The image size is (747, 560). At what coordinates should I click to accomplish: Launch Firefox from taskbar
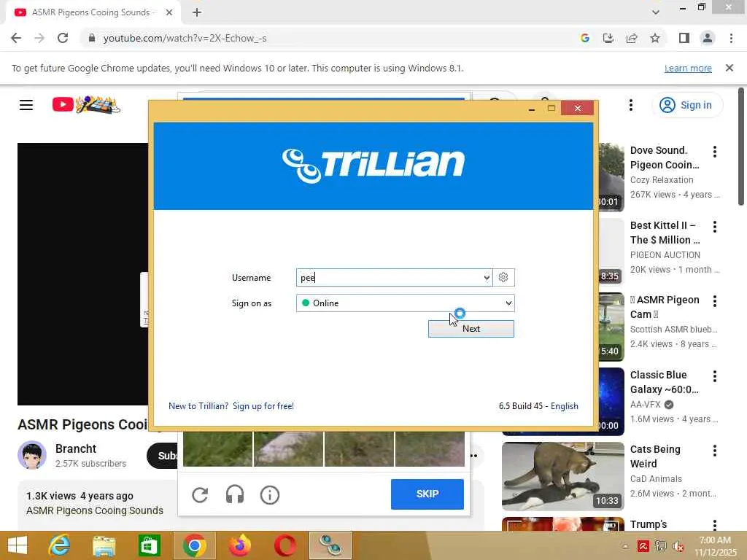[240, 545]
